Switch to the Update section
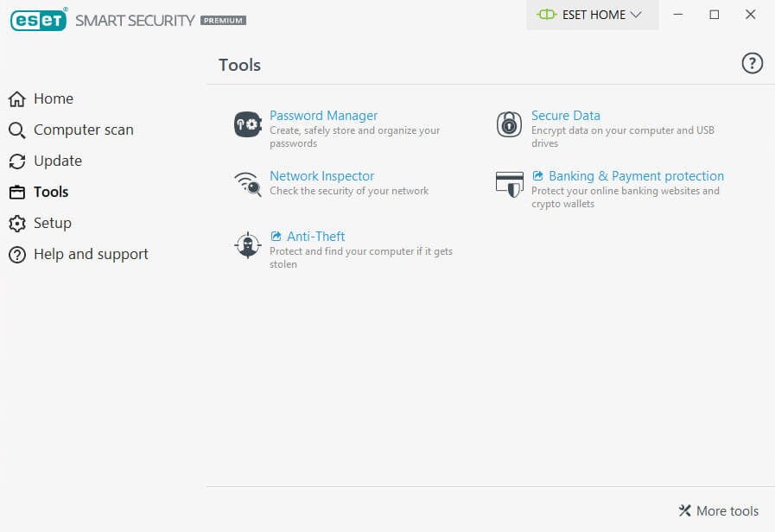Image resolution: width=775 pixels, height=532 pixels. click(58, 161)
